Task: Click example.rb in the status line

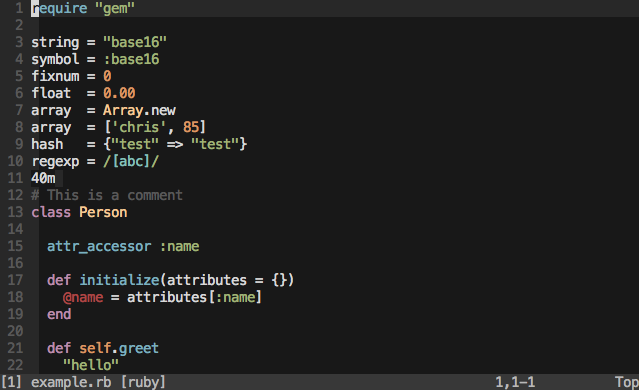Action: pos(71,382)
